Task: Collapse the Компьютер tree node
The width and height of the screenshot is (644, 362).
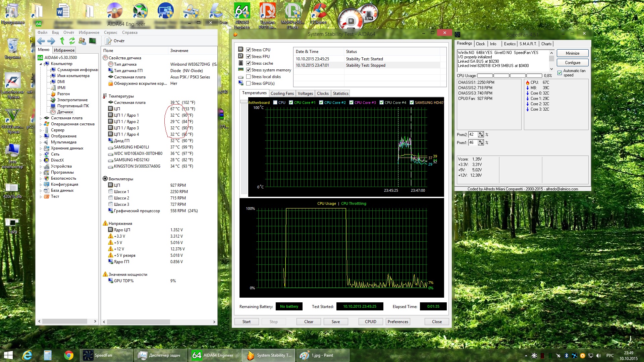Action: (41, 64)
